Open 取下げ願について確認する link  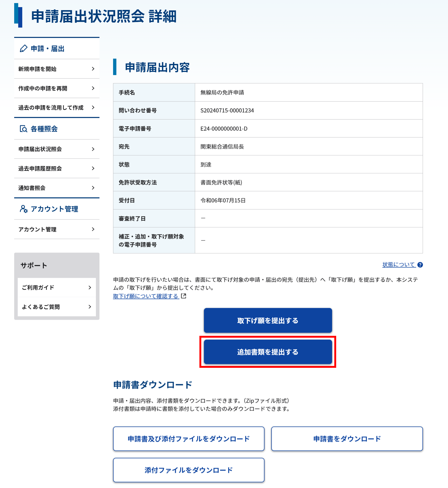coord(146,296)
